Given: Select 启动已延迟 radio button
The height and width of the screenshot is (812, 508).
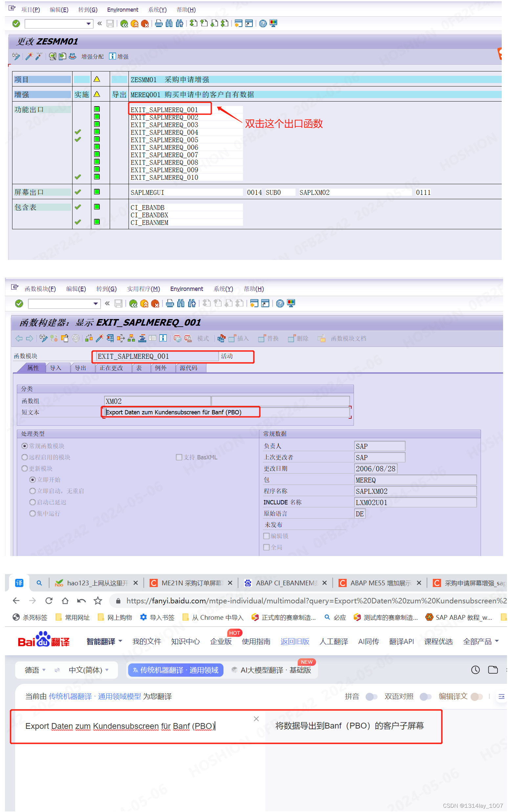Looking at the screenshot, I should pos(33,502).
